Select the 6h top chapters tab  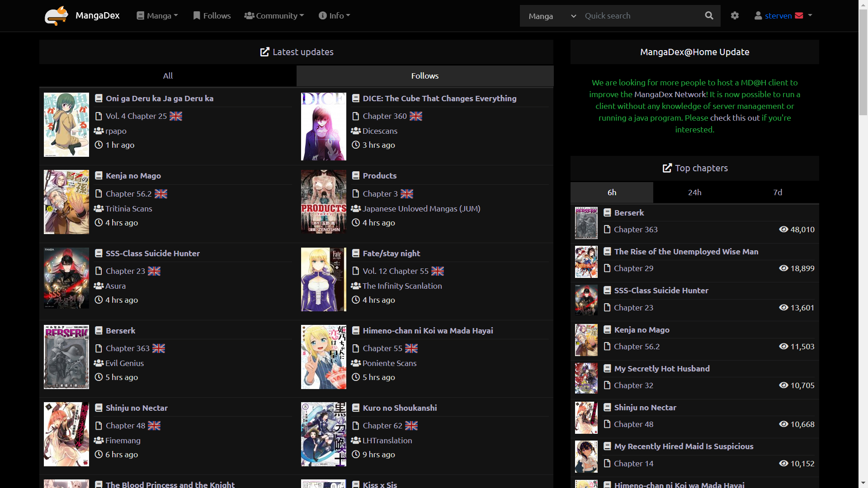pos(612,192)
